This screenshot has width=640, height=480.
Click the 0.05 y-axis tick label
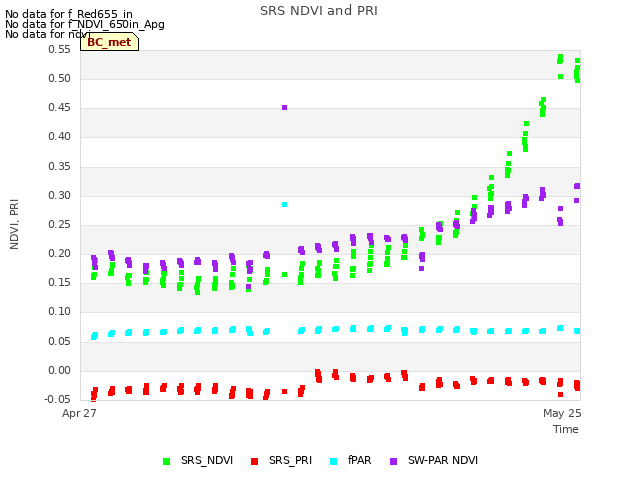click(60, 341)
